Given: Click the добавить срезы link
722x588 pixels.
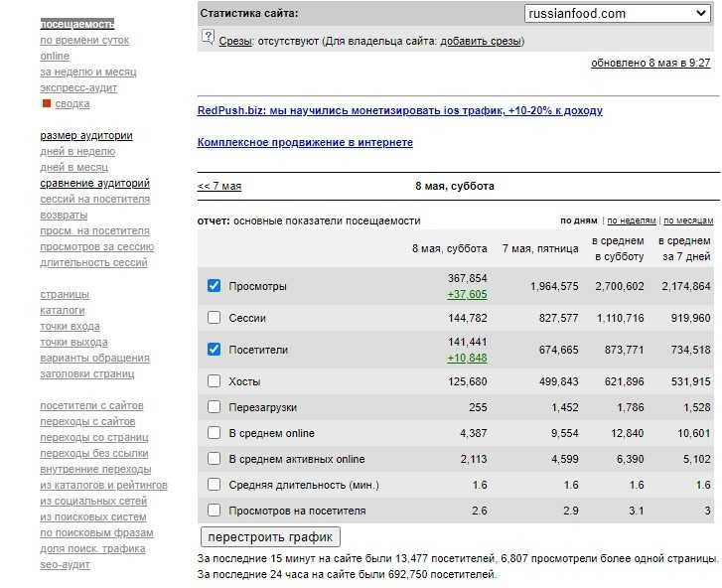Looking at the screenshot, I should click(x=481, y=41).
